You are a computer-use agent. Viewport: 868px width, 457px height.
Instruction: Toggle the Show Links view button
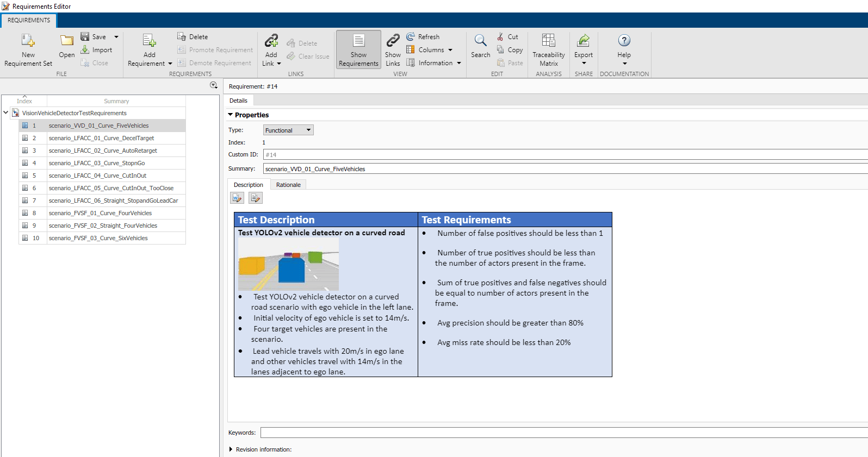[393, 49]
